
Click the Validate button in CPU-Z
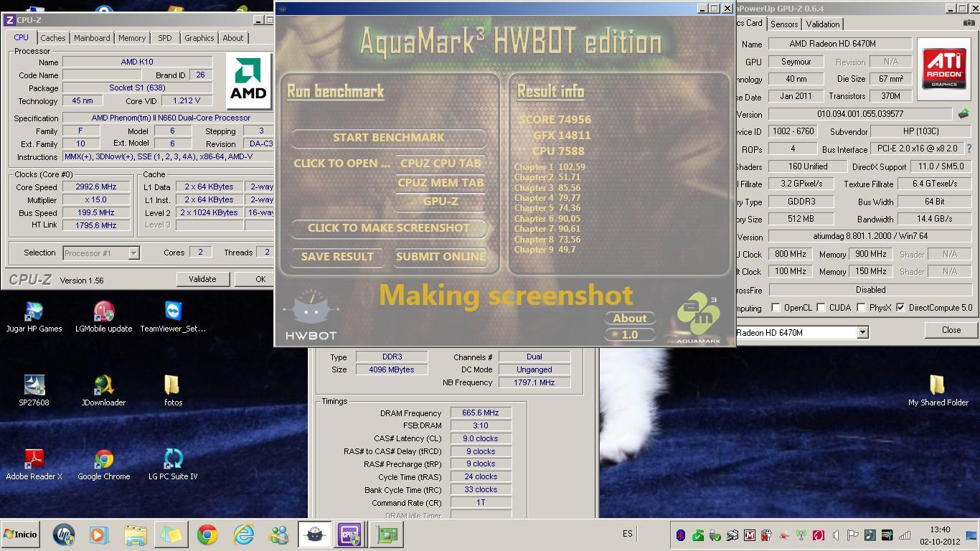point(202,279)
